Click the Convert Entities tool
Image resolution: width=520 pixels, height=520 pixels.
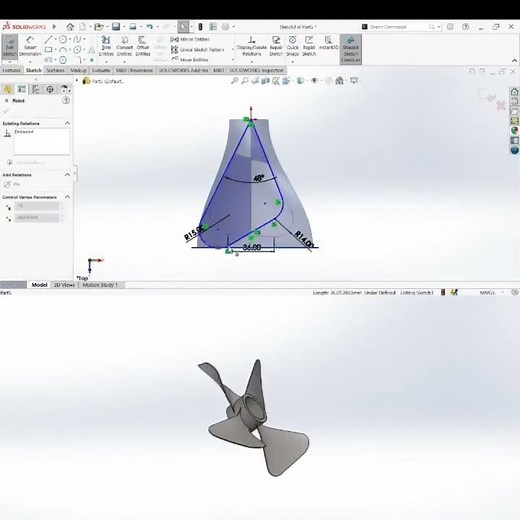coord(124,46)
